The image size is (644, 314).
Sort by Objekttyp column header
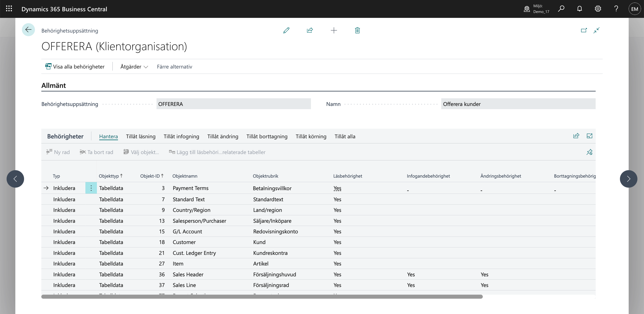111,176
